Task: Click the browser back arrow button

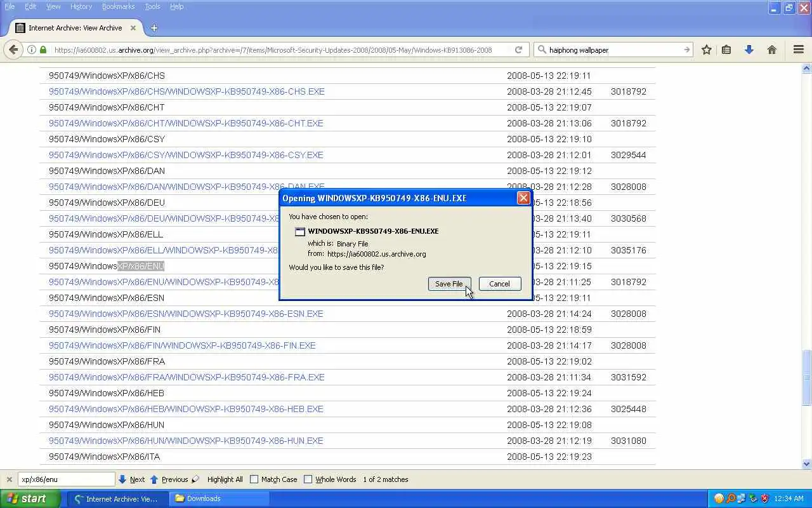Action: (13, 50)
